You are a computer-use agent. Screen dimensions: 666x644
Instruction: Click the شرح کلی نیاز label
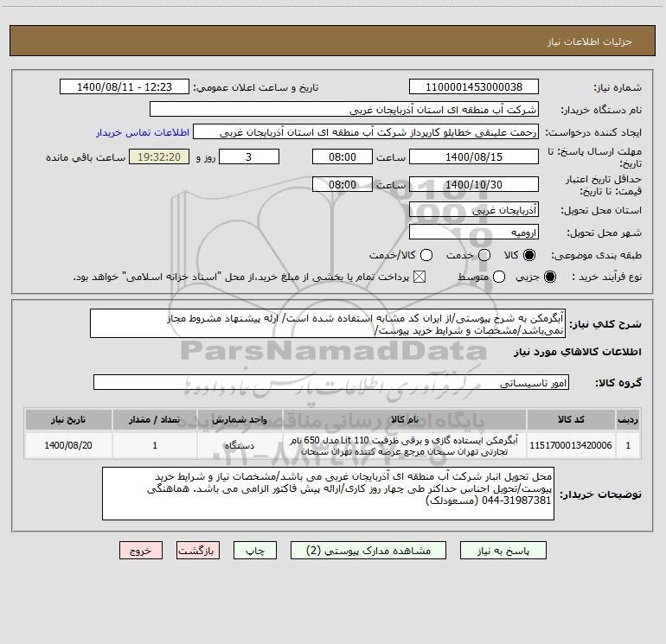[x=605, y=324]
